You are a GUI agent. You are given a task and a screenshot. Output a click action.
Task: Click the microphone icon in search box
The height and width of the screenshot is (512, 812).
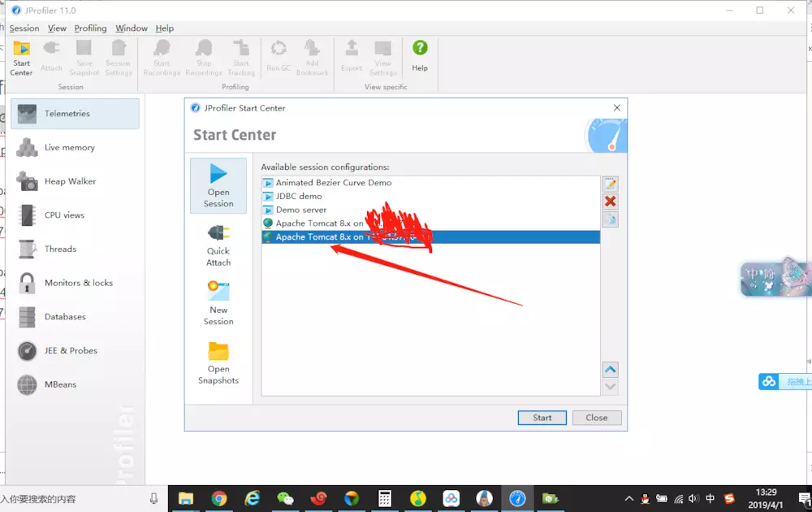(x=153, y=498)
